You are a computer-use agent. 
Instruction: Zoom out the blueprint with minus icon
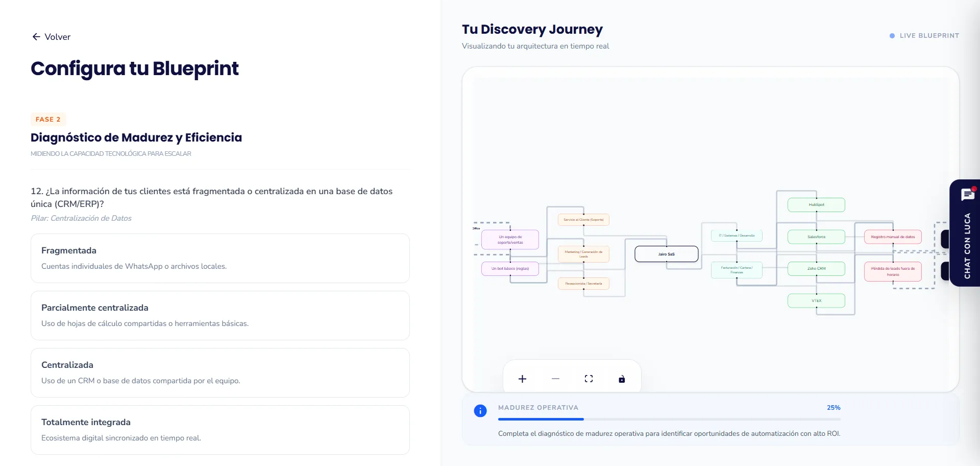(555, 379)
